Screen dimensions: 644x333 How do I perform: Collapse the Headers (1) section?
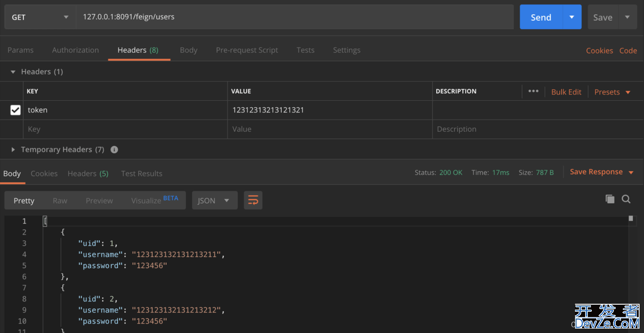pyautogui.click(x=13, y=72)
